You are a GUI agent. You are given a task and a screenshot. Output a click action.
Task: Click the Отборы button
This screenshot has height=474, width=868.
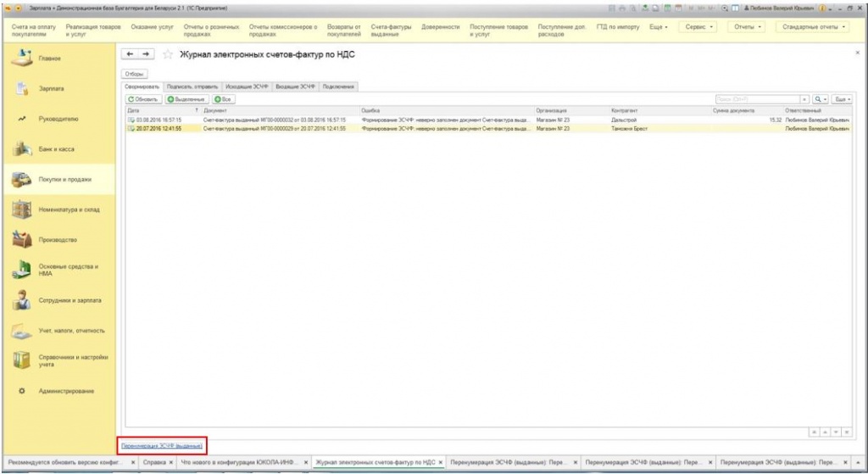135,75
